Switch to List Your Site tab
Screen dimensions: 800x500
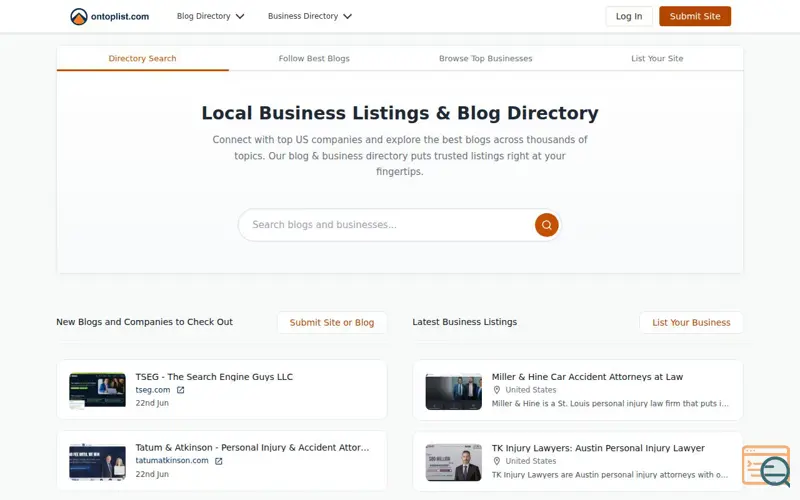(657, 58)
